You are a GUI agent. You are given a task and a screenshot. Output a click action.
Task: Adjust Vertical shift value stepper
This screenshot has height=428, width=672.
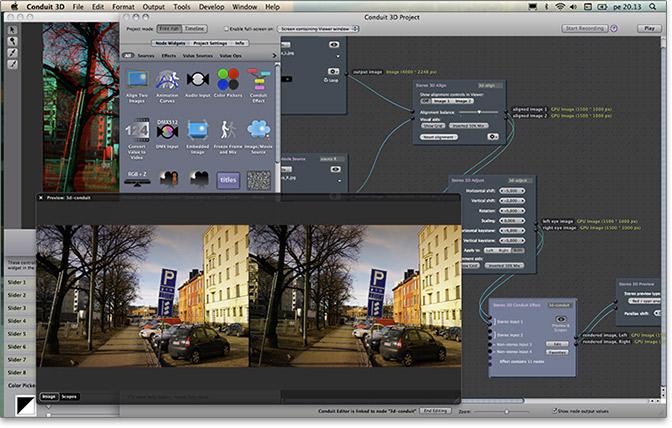coord(512,201)
